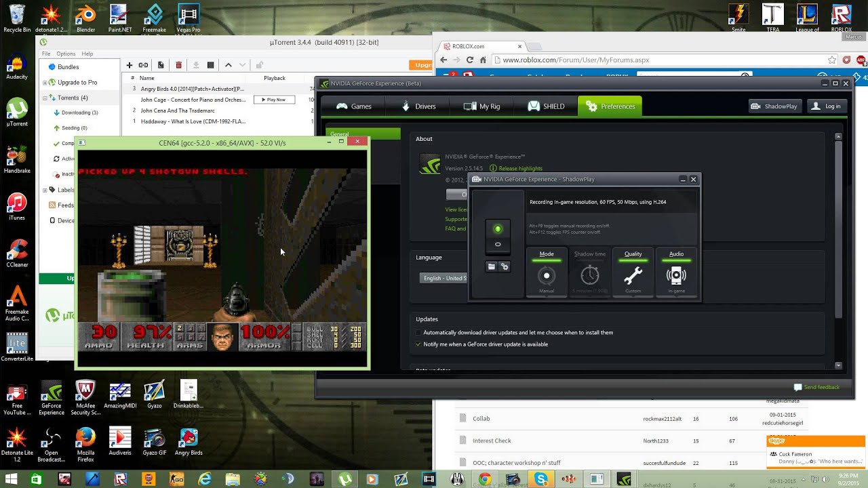Image resolution: width=868 pixels, height=488 pixels.
Task: Select Bundles in uTorrent sidebar
Action: click(68, 67)
